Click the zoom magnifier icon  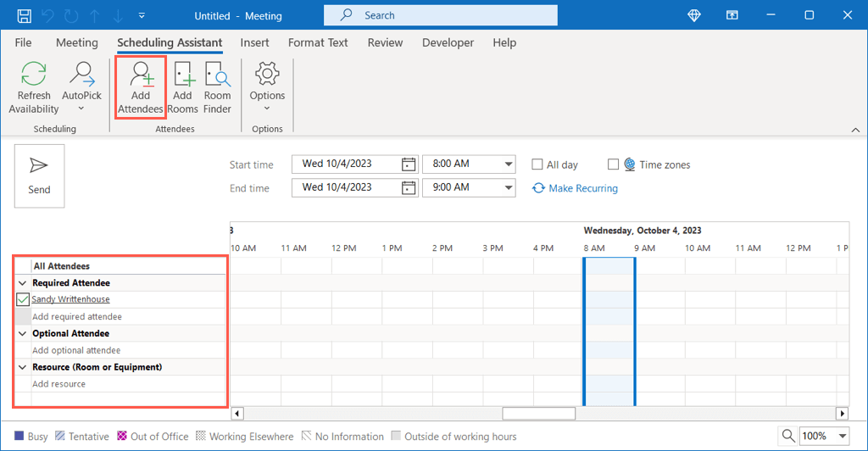[x=788, y=436]
